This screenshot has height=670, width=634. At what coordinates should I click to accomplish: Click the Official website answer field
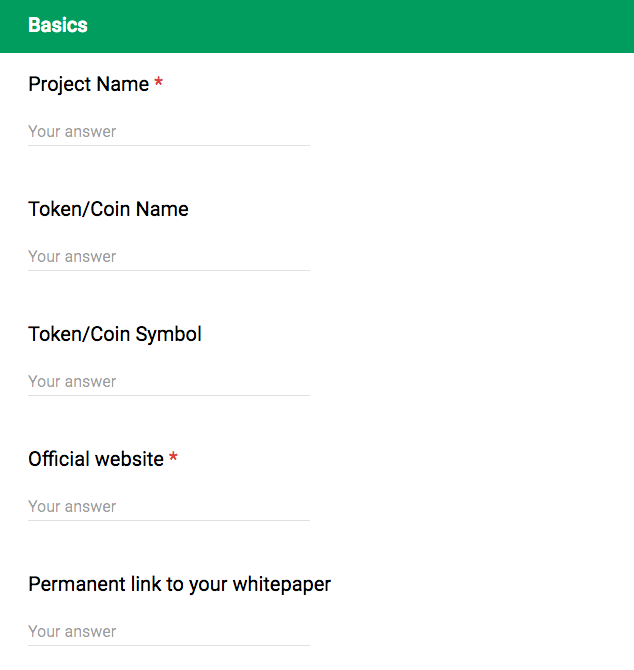169,507
